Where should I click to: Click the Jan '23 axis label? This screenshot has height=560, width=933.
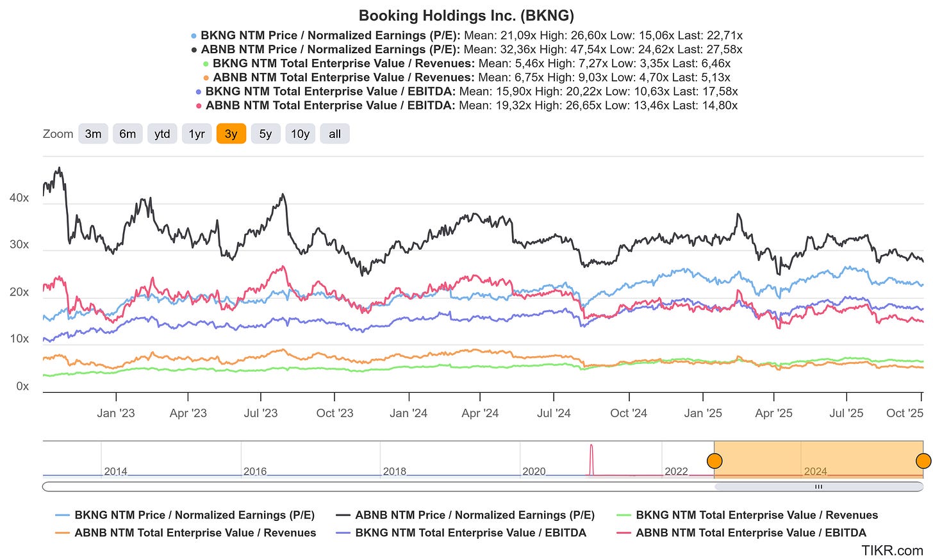pos(116,413)
